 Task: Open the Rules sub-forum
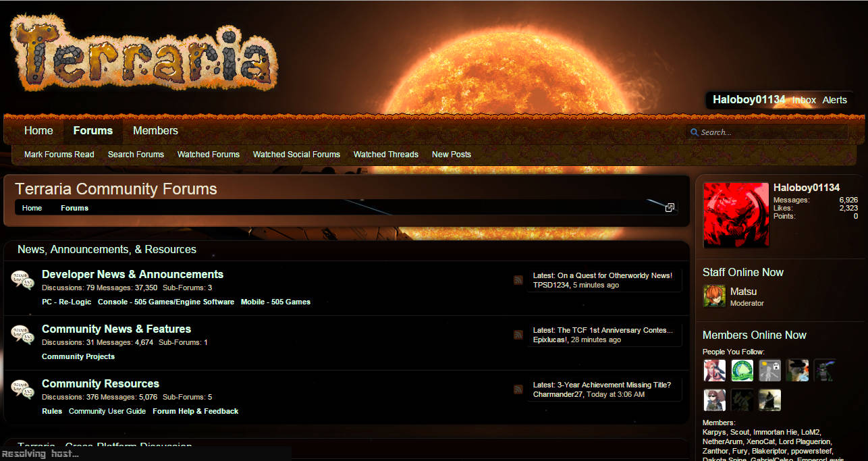tap(52, 412)
